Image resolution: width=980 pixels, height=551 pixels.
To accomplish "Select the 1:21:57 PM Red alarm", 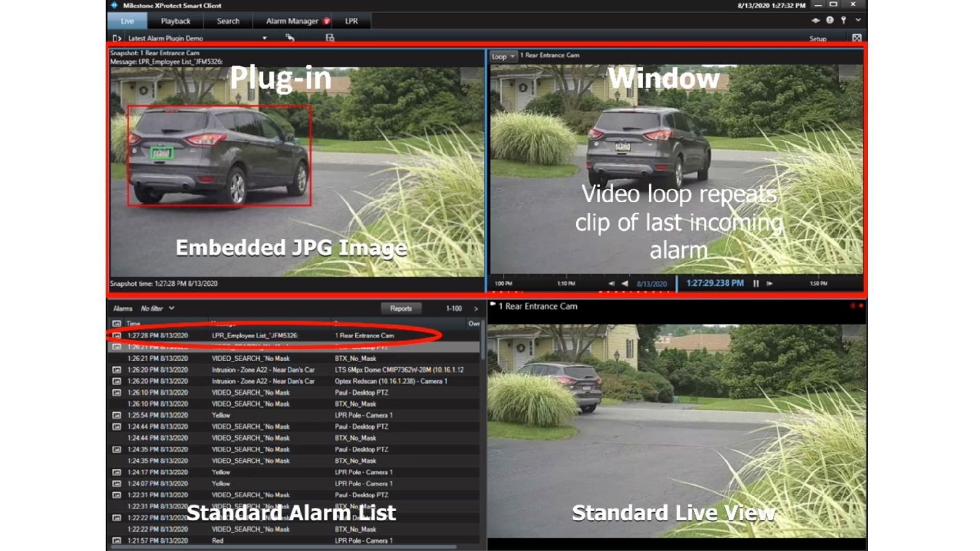I will (x=293, y=541).
